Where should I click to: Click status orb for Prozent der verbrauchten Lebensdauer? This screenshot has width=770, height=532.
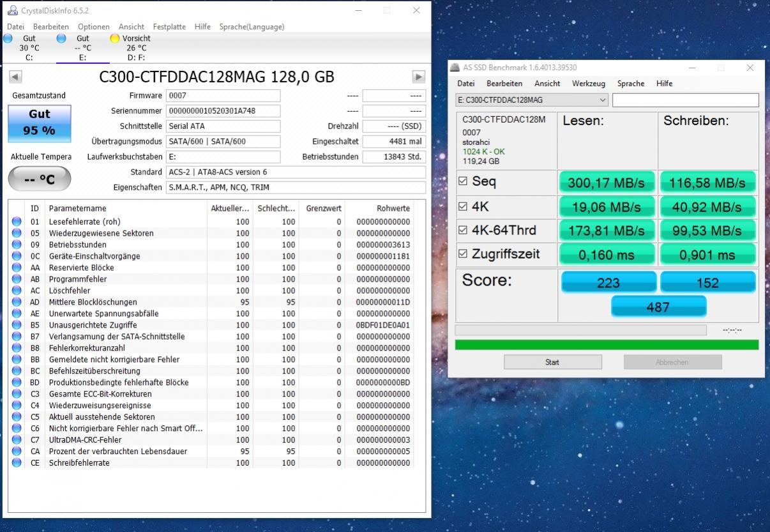pos(17,452)
